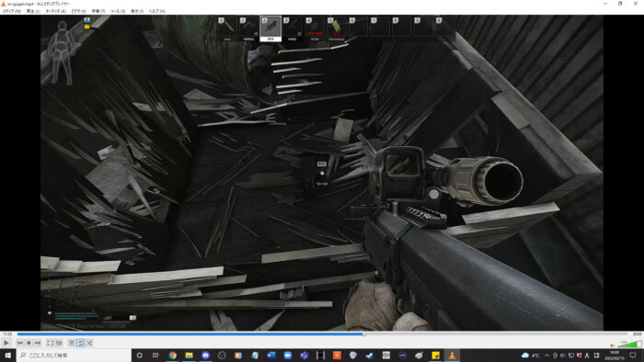Skip to the next media item
This screenshot has width=644, height=362.
pos(38,343)
